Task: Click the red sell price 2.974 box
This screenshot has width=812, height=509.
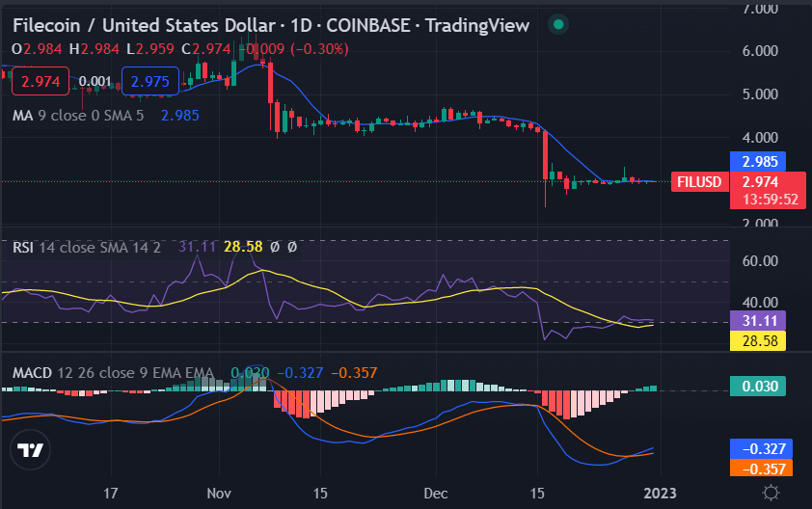Action: pos(41,81)
